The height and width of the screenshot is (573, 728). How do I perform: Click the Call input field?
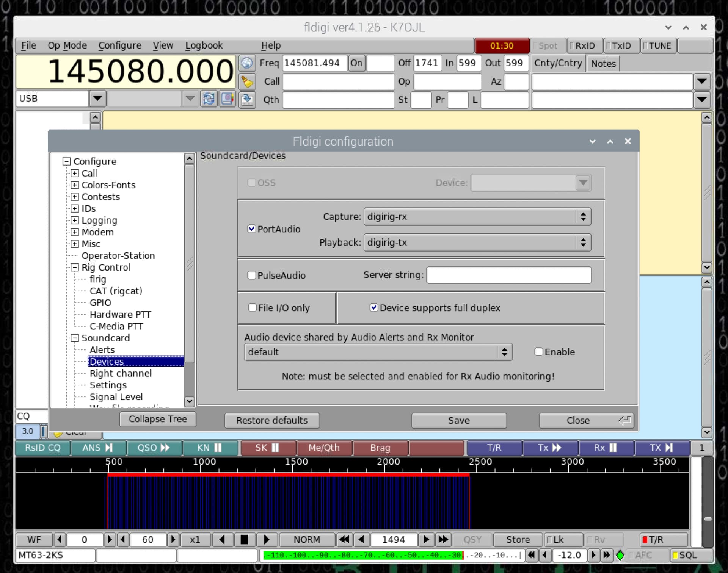(x=339, y=81)
